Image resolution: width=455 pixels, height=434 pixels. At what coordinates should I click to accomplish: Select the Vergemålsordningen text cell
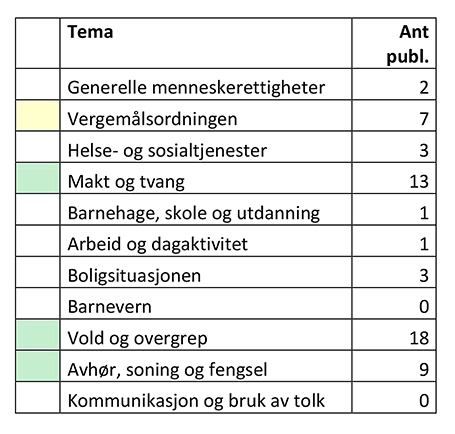(x=206, y=116)
